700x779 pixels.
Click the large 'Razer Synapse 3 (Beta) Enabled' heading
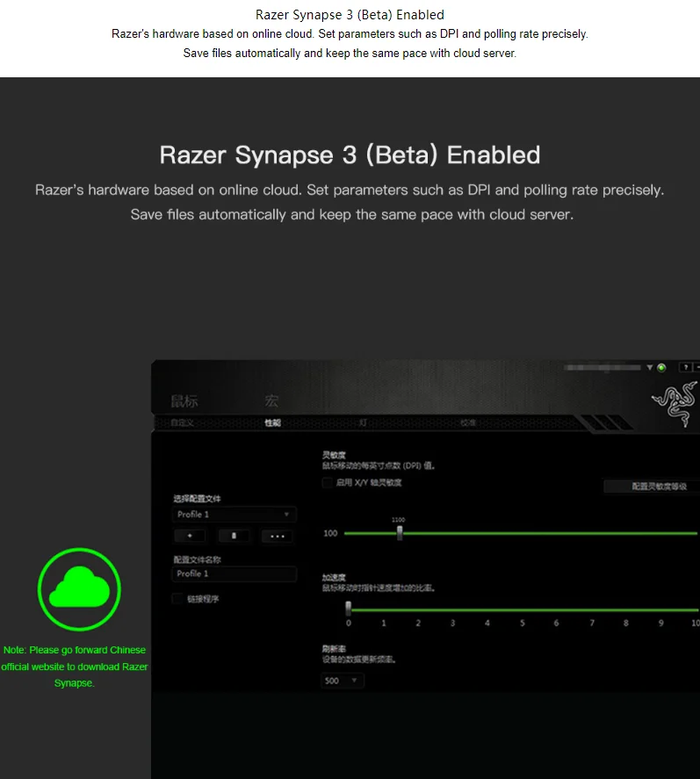pyautogui.click(x=350, y=155)
